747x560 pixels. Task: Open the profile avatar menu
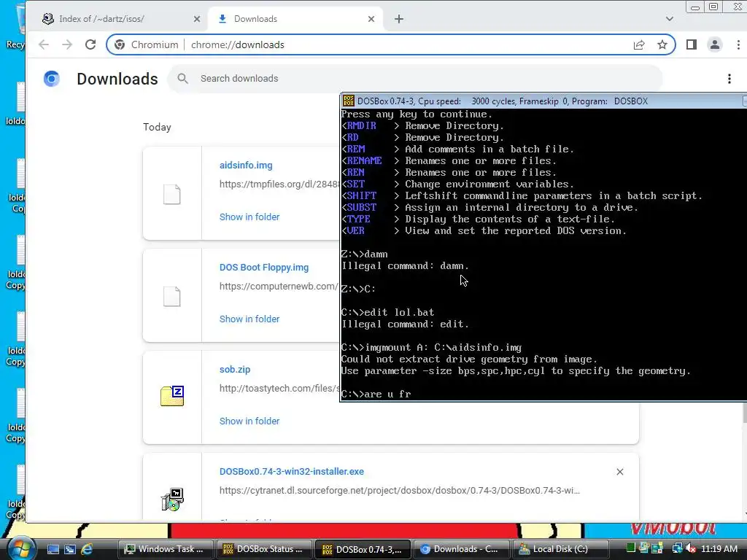coord(715,44)
